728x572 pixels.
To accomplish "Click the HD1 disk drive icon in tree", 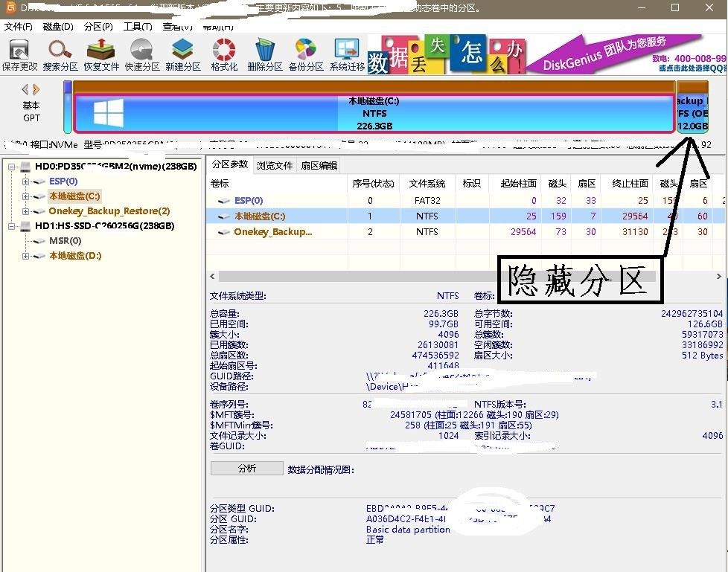I will [x=25, y=226].
